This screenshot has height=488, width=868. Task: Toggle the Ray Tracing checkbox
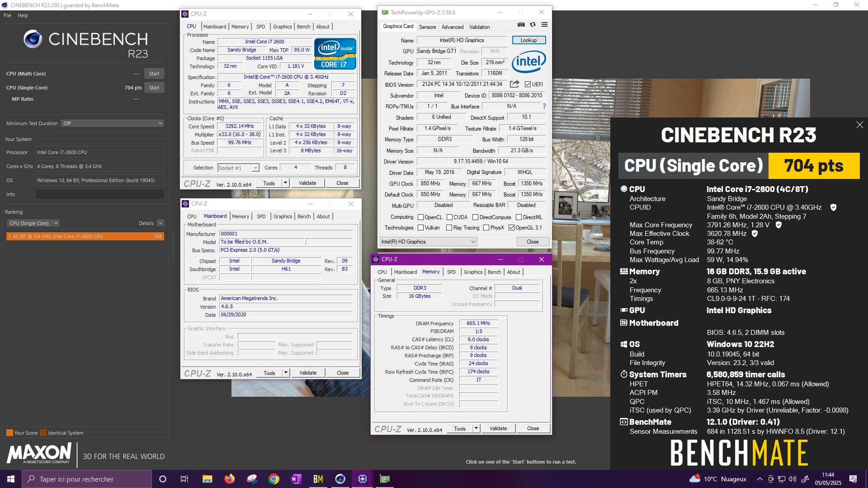(x=449, y=228)
